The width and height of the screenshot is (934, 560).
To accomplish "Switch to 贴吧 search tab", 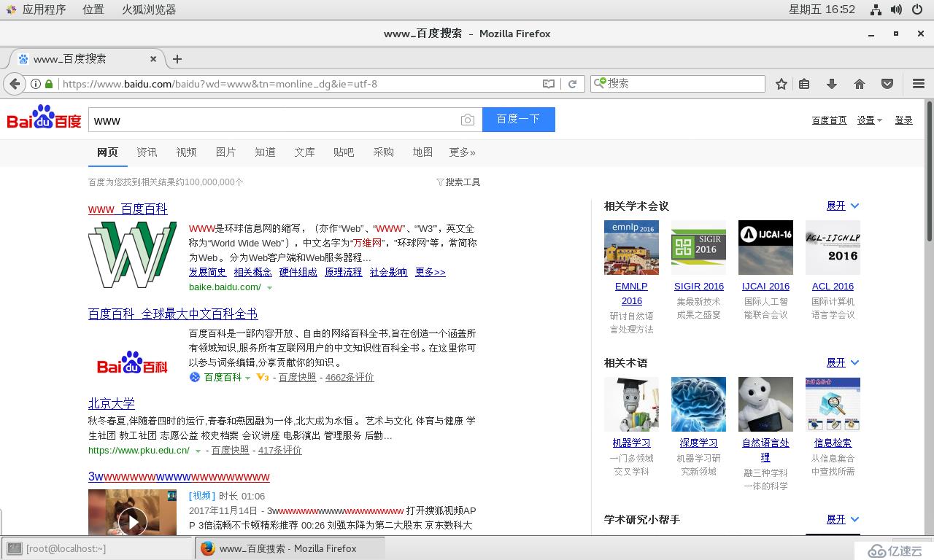I will point(344,152).
